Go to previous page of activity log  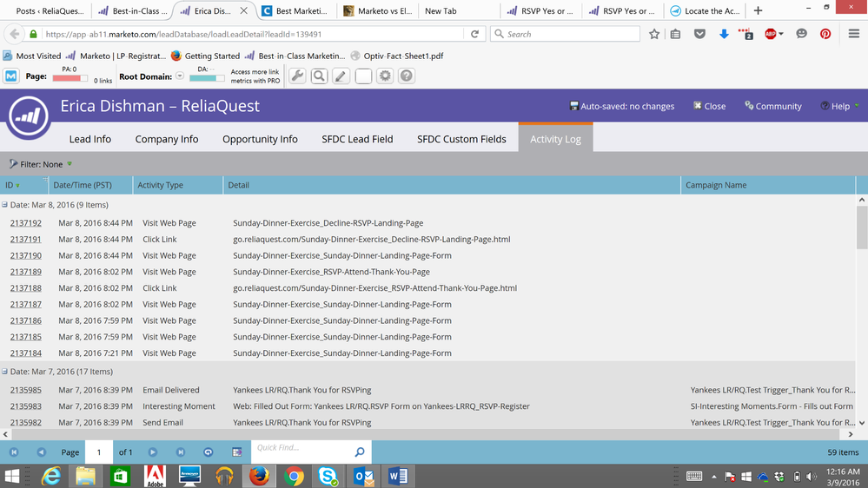coord(42,452)
